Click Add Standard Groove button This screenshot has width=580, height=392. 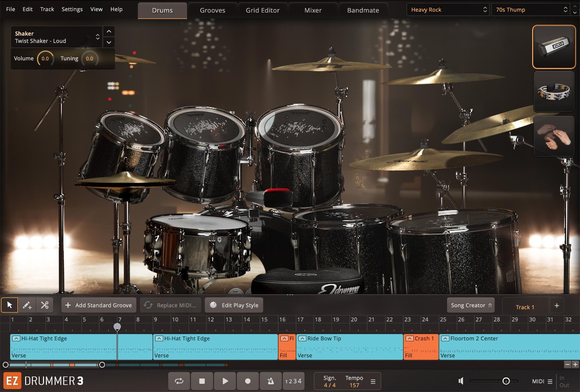pos(99,305)
